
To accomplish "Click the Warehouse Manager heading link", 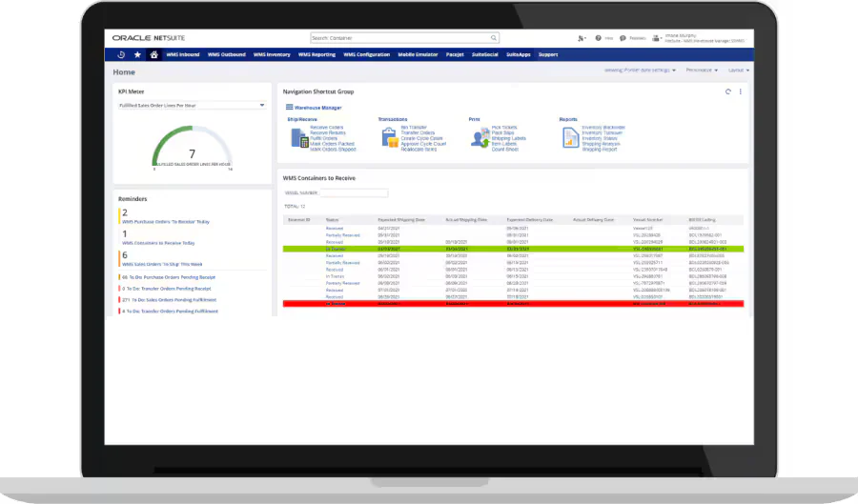I will [317, 108].
